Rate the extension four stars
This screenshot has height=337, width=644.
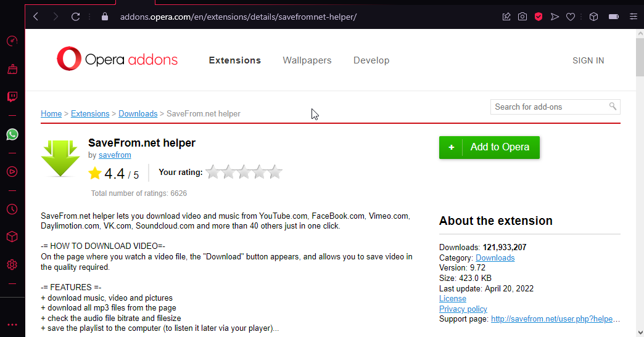point(259,172)
